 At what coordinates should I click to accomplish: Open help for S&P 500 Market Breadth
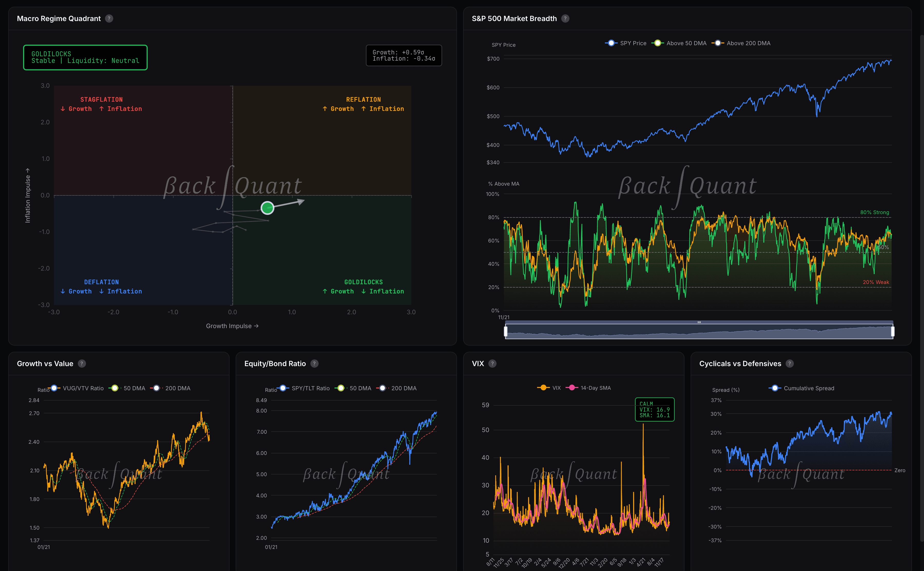tap(565, 18)
